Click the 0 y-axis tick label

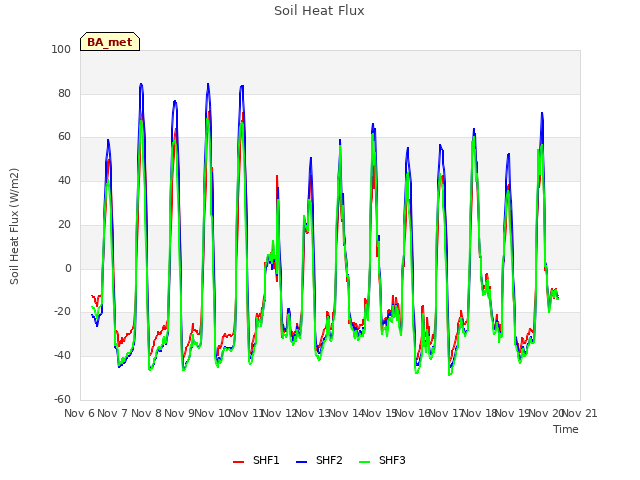[x=68, y=268]
